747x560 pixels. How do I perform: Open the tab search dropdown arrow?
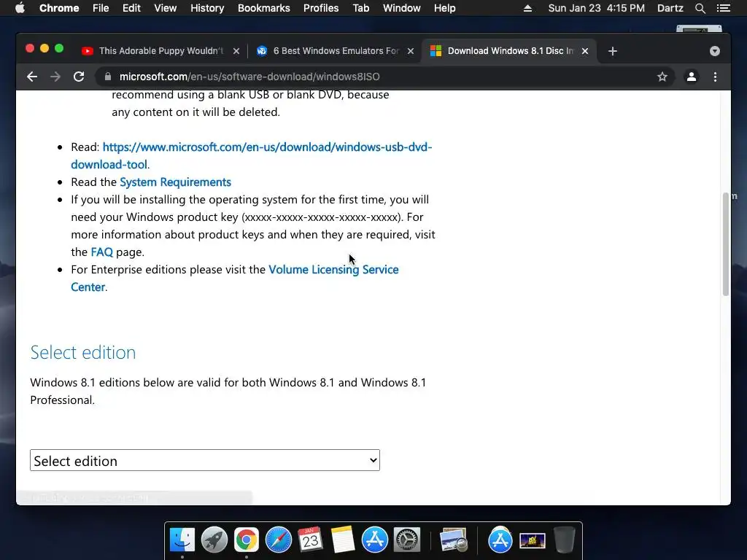[715, 51]
